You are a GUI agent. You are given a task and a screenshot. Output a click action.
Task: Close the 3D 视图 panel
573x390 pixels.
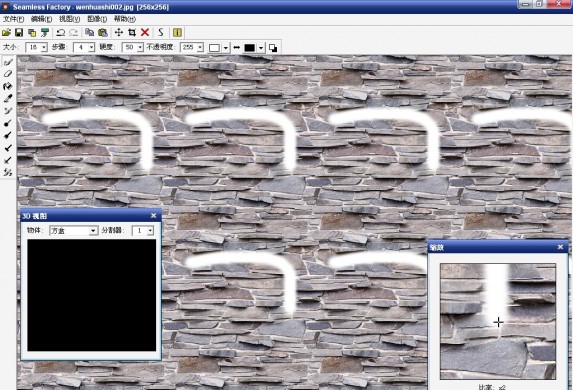click(153, 216)
